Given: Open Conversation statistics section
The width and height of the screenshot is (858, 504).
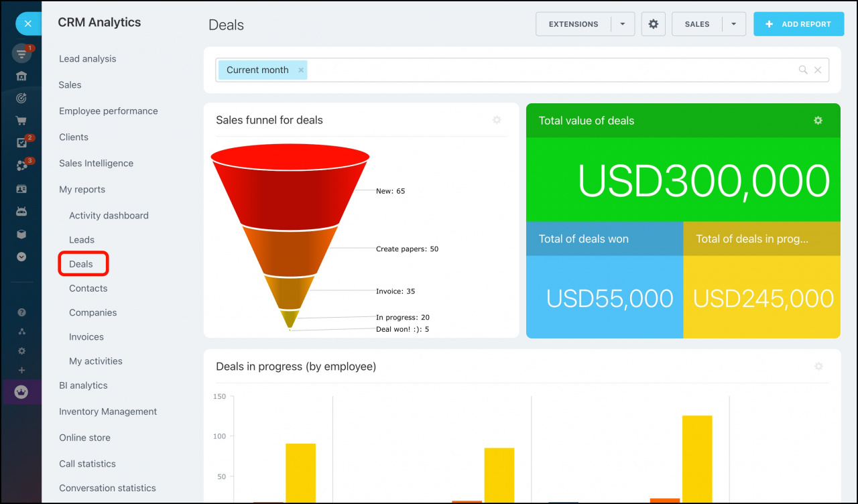Looking at the screenshot, I should click(x=107, y=488).
